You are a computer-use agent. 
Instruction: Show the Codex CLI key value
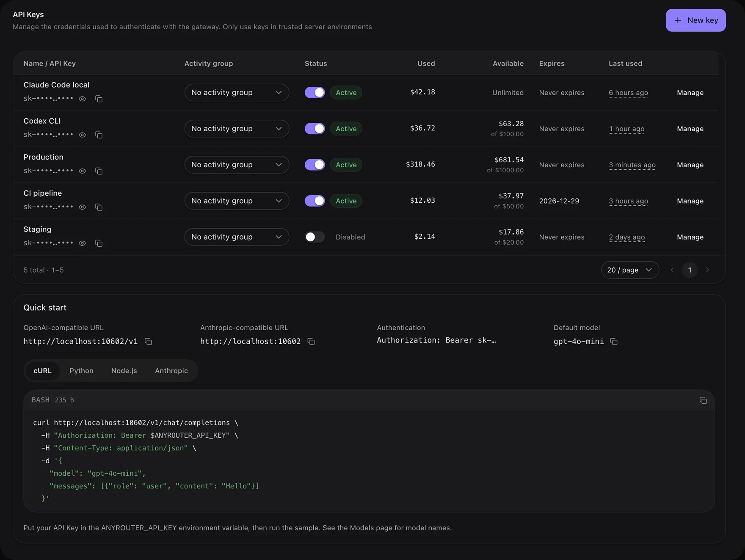coord(83,135)
